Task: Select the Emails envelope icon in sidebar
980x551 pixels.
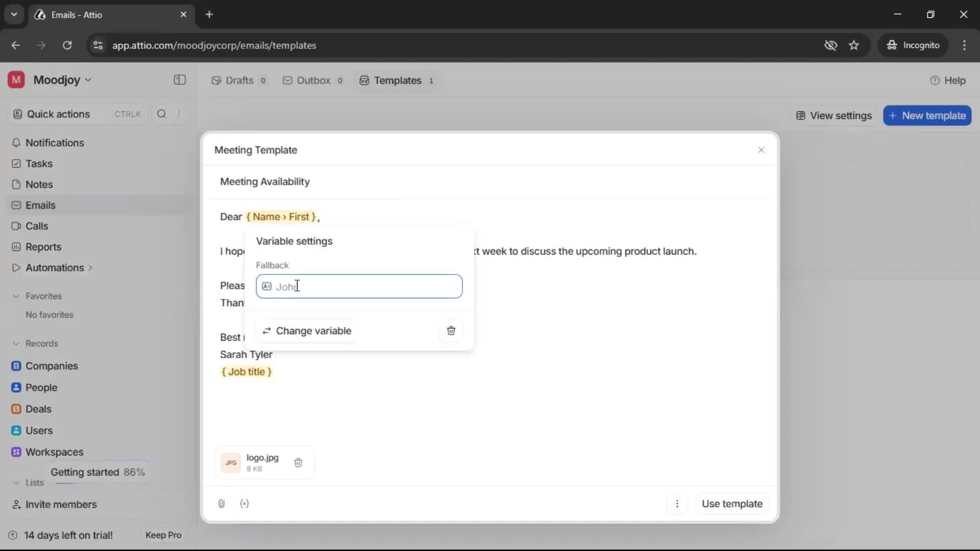Action: click(x=17, y=205)
